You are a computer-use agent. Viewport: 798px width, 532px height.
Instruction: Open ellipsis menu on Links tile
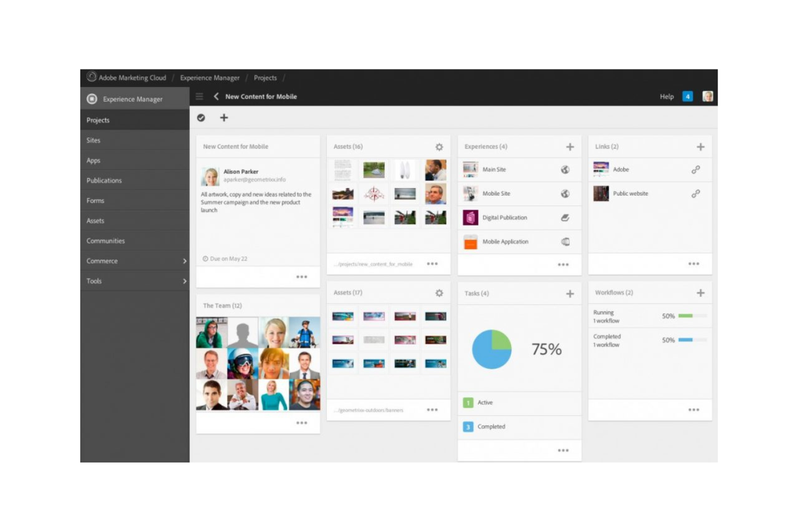tap(693, 264)
